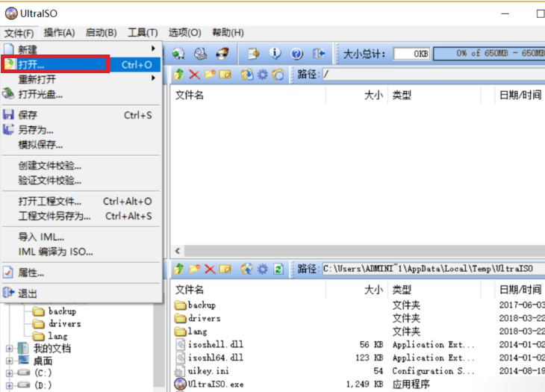Choose 保存 (Save) in File menu
The height and width of the screenshot is (392, 545).
(81, 115)
